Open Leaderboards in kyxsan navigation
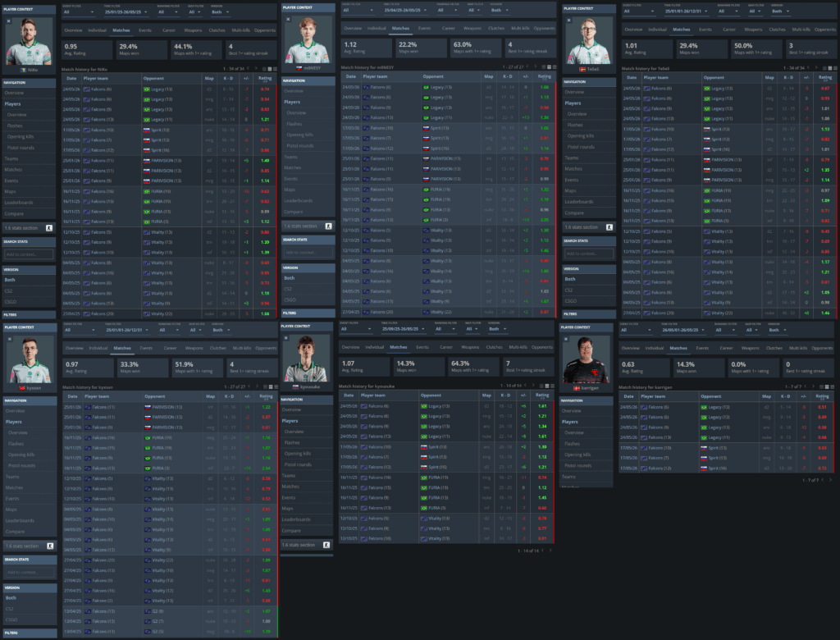The height and width of the screenshot is (640, 840). pos(30,520)
